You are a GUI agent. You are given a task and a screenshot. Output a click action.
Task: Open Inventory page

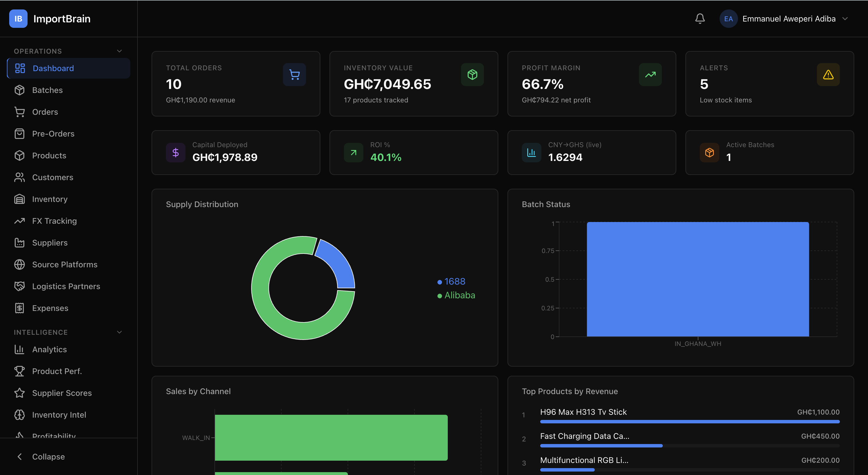pyautogui.click(x=68, y=199)
